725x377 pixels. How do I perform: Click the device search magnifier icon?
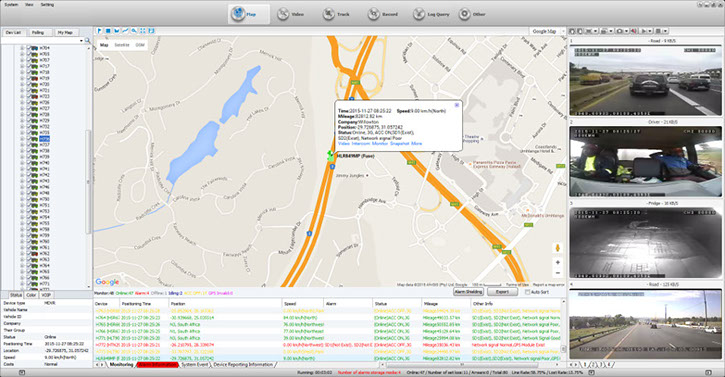click(87, 41)
